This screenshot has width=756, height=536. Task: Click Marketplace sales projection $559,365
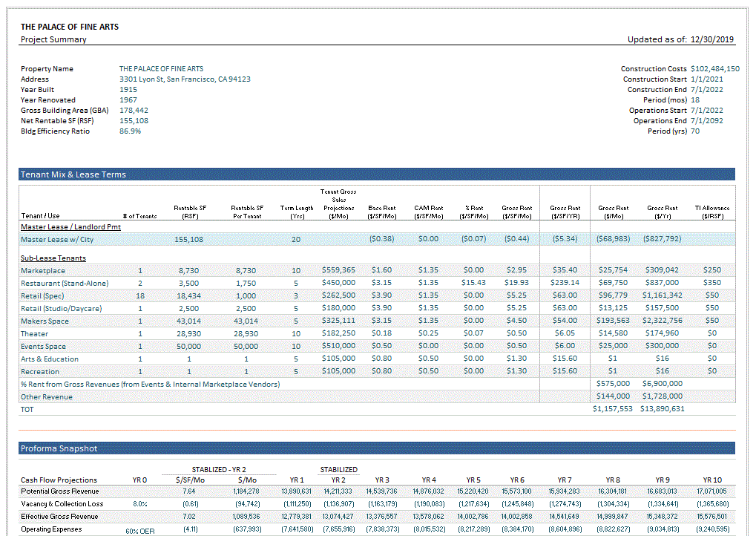coord(338,270)
